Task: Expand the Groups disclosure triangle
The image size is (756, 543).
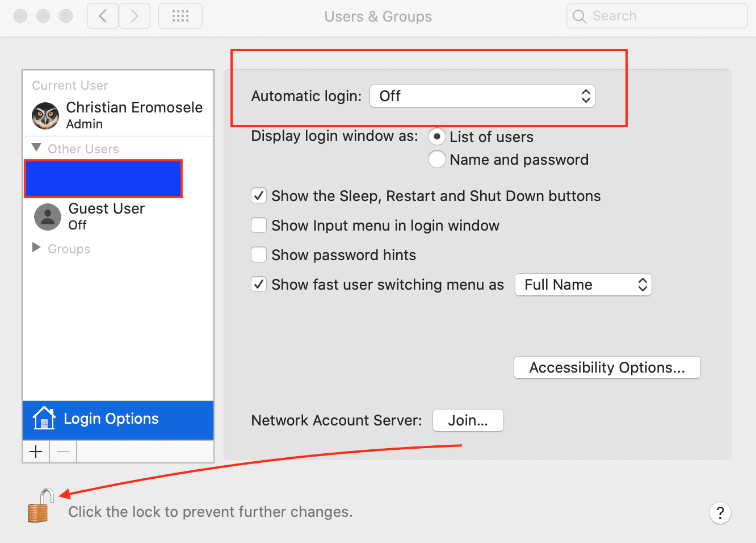Action: (36, 248)
